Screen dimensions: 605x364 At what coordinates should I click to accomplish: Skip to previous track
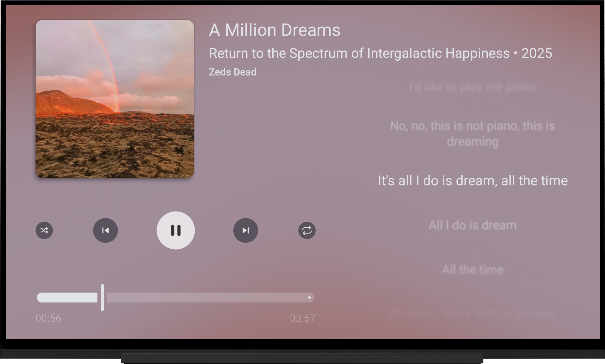pyautogui.click(x=106, y=230)
